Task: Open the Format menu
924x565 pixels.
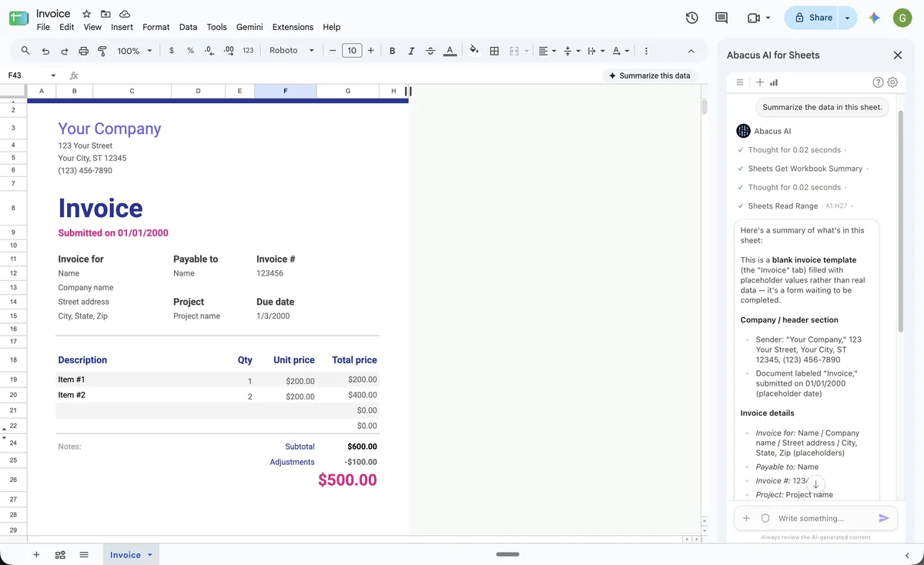Action: (x=156, y=27)
